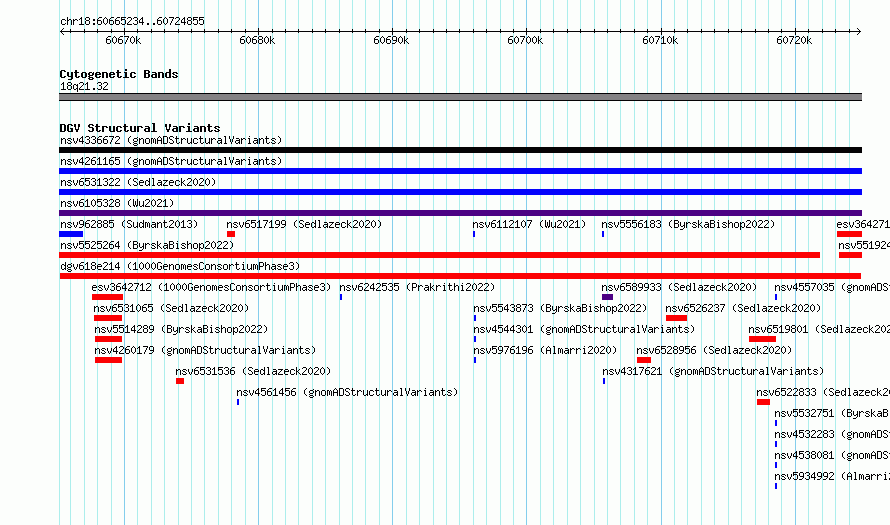Open the nsv6105328 Wu2021 label
Image resolution: width=890 pixels, height=525 pixels.
(117, 203)
